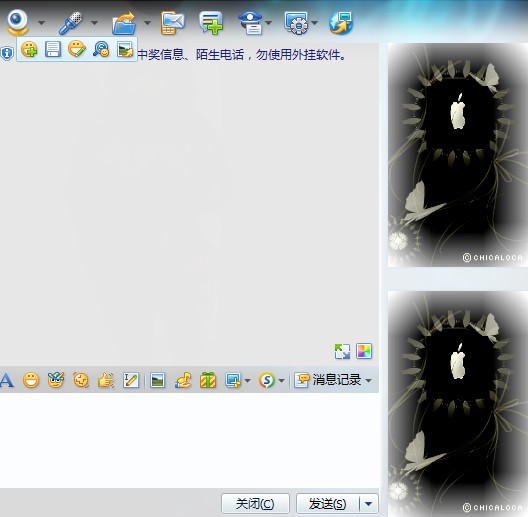528x517 pixels.
Task: Click the blue info shield icon
Action: point(7,54)
